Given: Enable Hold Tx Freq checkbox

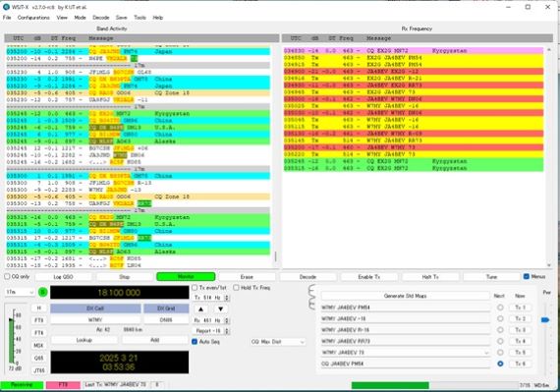Looking at the screenshot, I should [x=236, y=288].
